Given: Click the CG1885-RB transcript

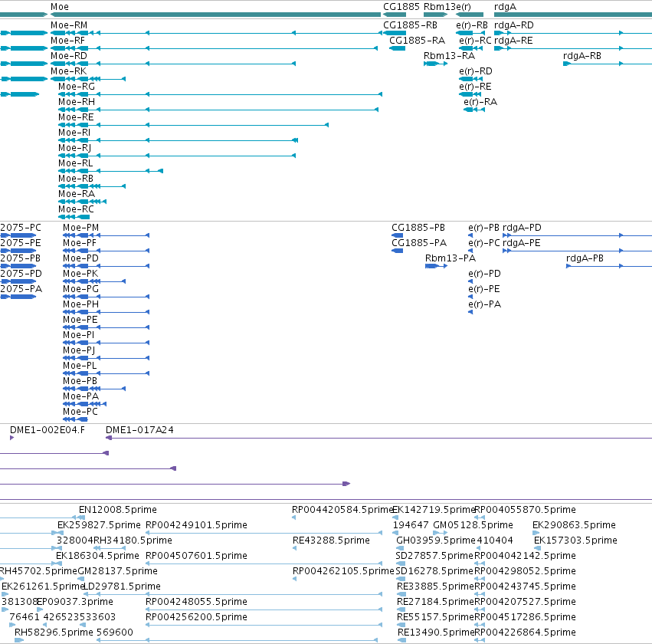Looking at the screenshot, I should 410,25.
